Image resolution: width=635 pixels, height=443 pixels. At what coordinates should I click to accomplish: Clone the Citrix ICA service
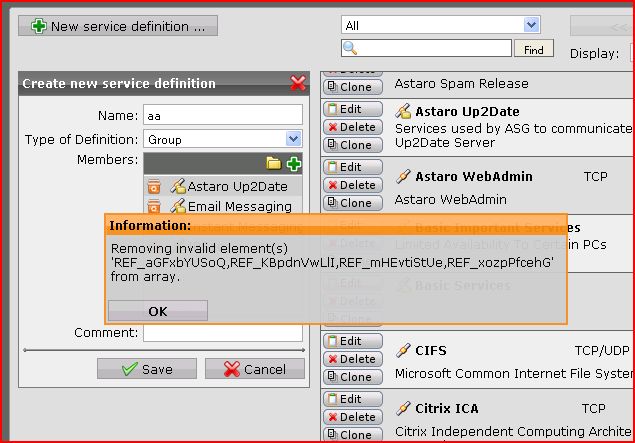pos(353,434)
